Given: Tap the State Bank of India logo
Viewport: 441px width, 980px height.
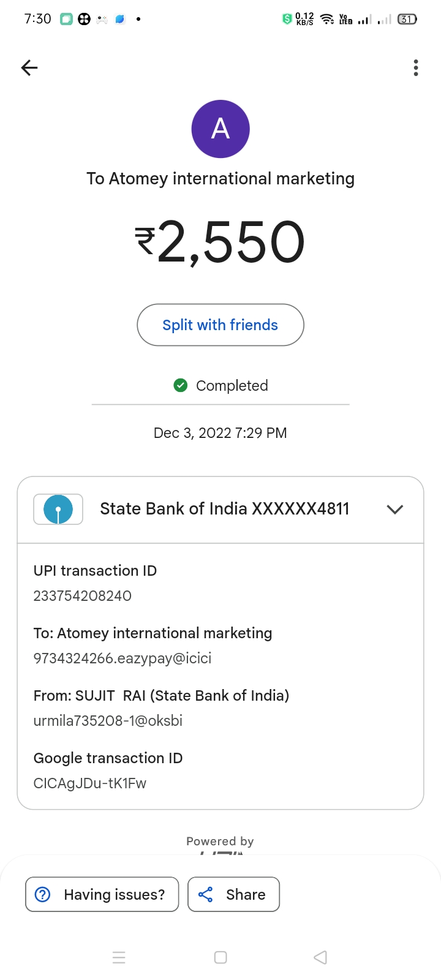Looking at the screenshot, I should pos(58,509).
